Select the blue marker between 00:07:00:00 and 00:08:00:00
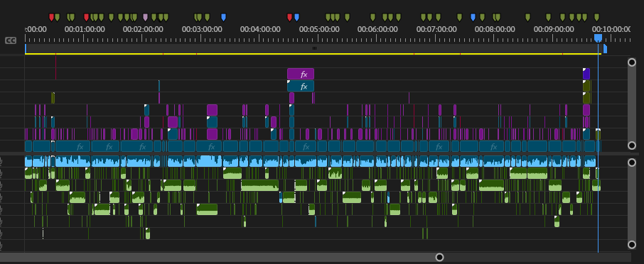 tap(473, 17)
